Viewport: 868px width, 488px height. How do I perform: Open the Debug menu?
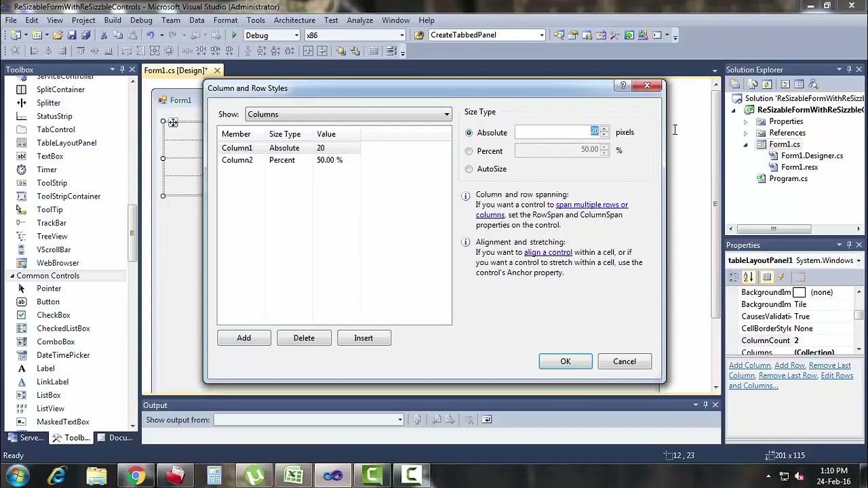(141, 20)
